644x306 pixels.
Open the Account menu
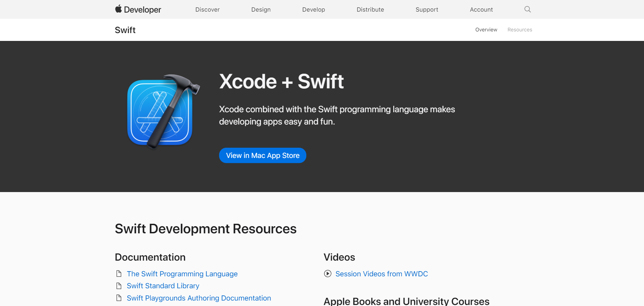point(481,10)
